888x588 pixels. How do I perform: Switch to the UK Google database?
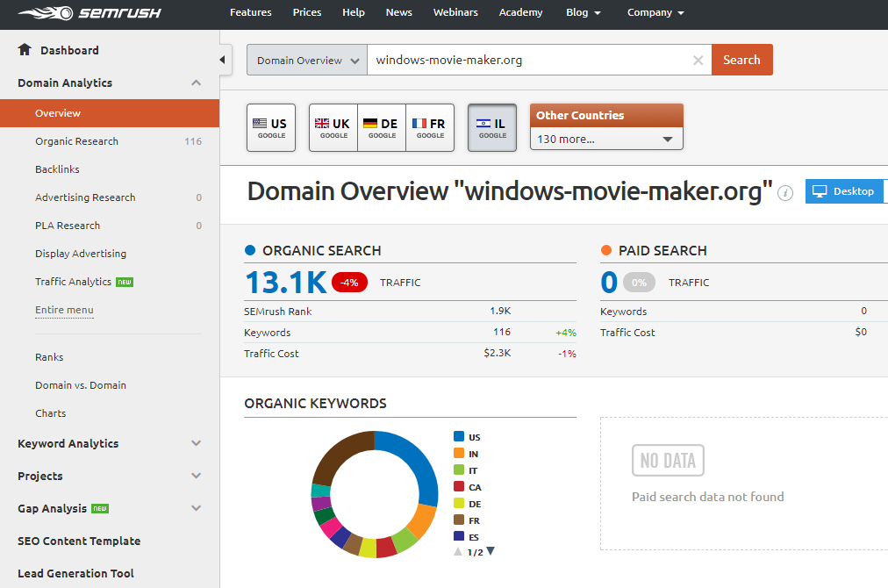333,128
